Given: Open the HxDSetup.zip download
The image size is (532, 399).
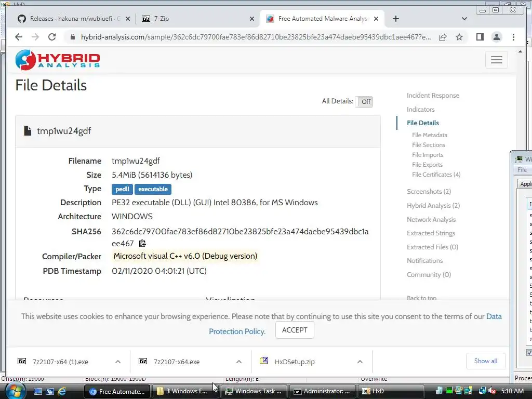Looking at the screenshot, I should click(295, 362).
